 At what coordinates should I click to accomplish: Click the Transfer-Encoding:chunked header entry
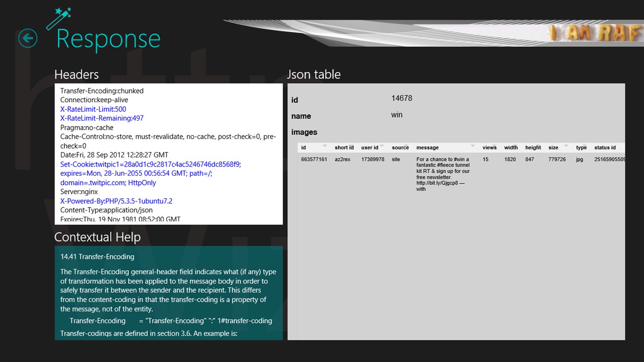pos(101,91)
